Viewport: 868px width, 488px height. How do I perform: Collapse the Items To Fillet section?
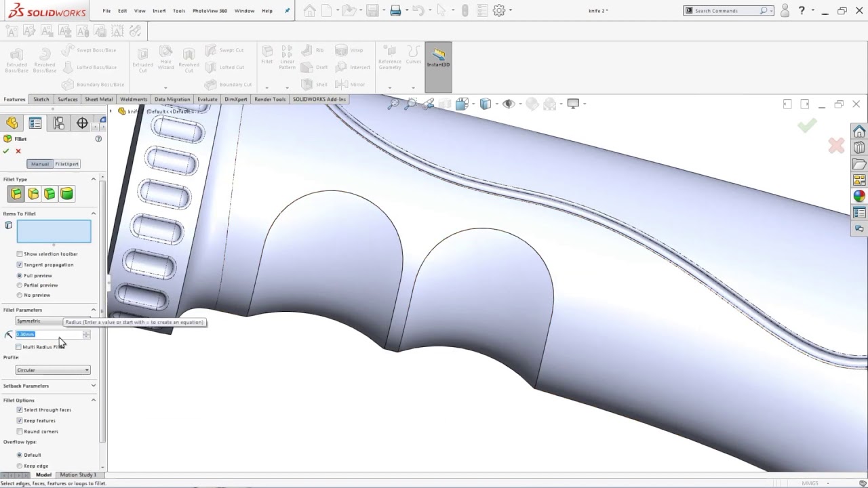click(x=94, y=213)
